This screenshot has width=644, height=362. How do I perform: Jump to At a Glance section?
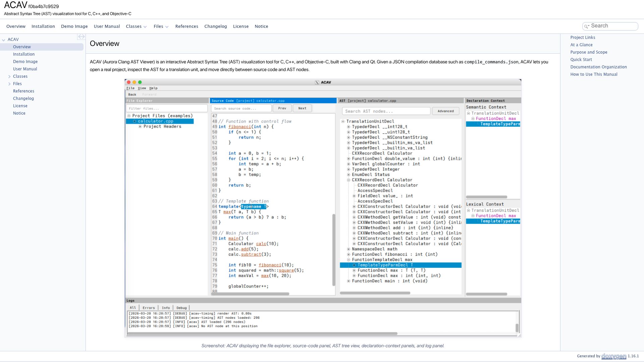tap(581, 45)
